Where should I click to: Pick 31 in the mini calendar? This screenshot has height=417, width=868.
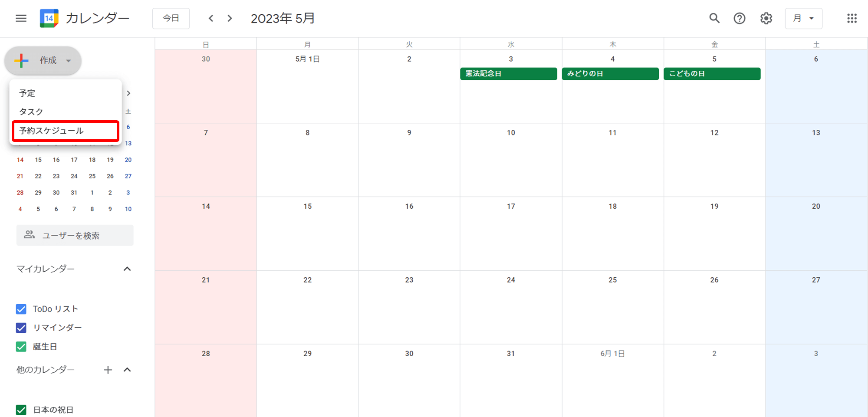[x=74, y=193]
